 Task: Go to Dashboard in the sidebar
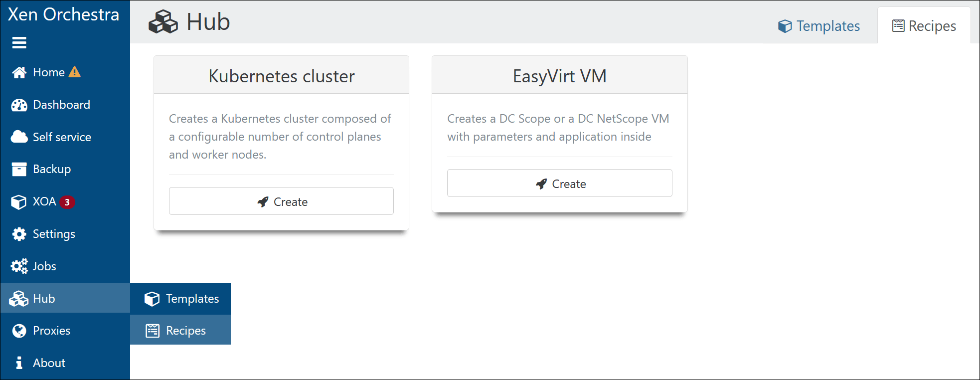[x=61, y=105]
